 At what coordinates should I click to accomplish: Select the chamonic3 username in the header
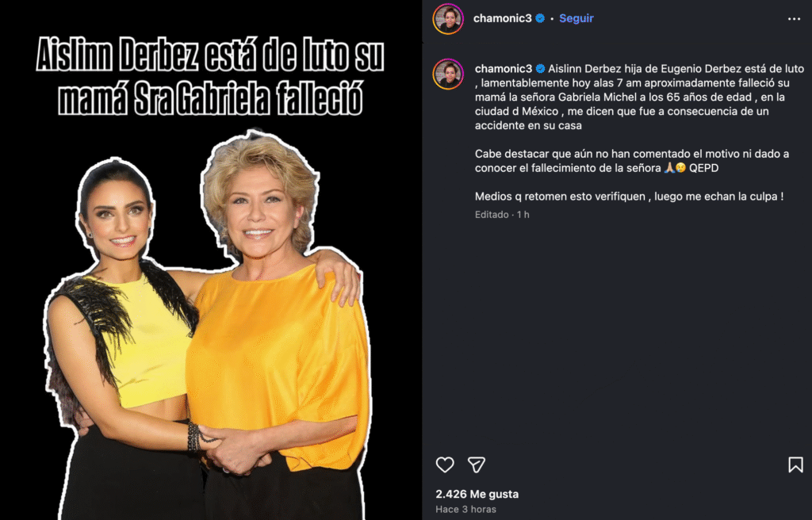point(502,18)
